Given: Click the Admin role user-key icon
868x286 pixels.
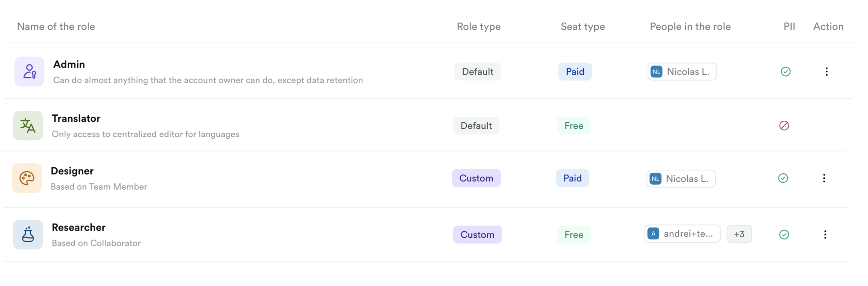Looking at the screenshot, I should [29, 71].
